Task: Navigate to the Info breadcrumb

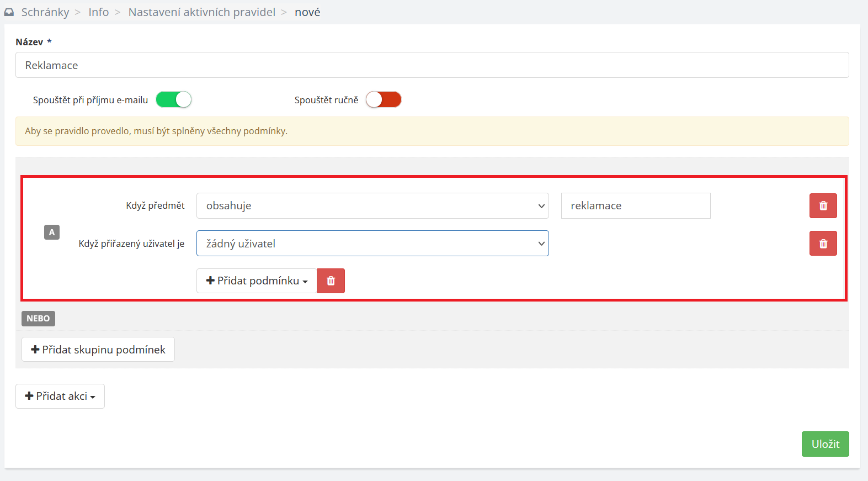Action: tap(99, 12)
